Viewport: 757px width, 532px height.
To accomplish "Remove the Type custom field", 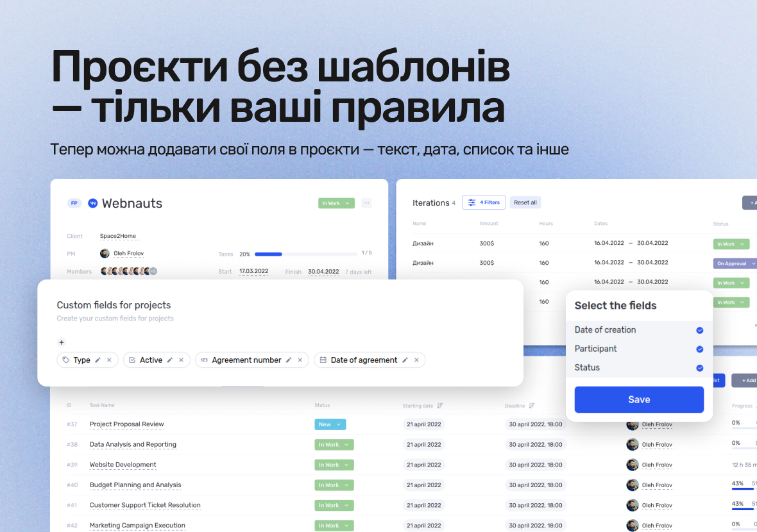I will [x=109, y=360].
